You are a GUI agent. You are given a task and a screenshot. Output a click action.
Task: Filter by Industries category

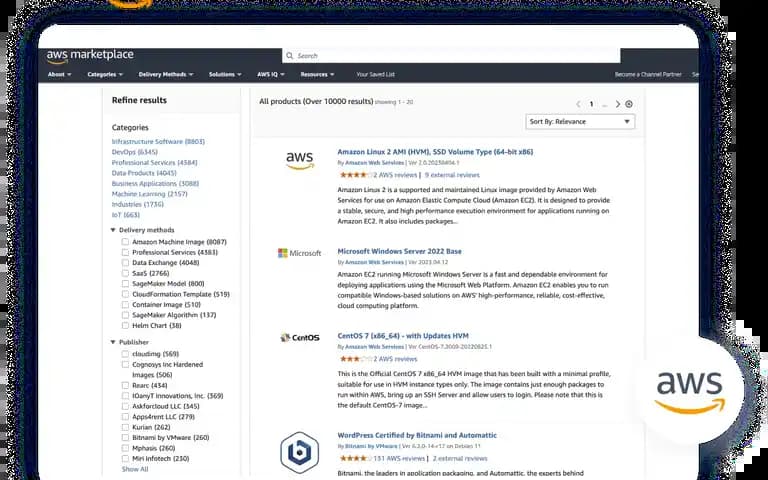click(138, 204)
